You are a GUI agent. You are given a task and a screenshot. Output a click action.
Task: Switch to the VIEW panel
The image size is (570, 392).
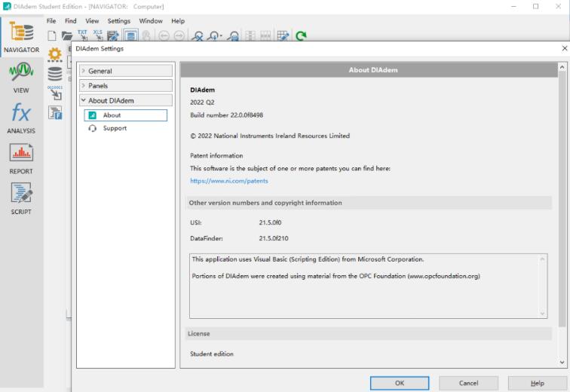coord(21,78)
